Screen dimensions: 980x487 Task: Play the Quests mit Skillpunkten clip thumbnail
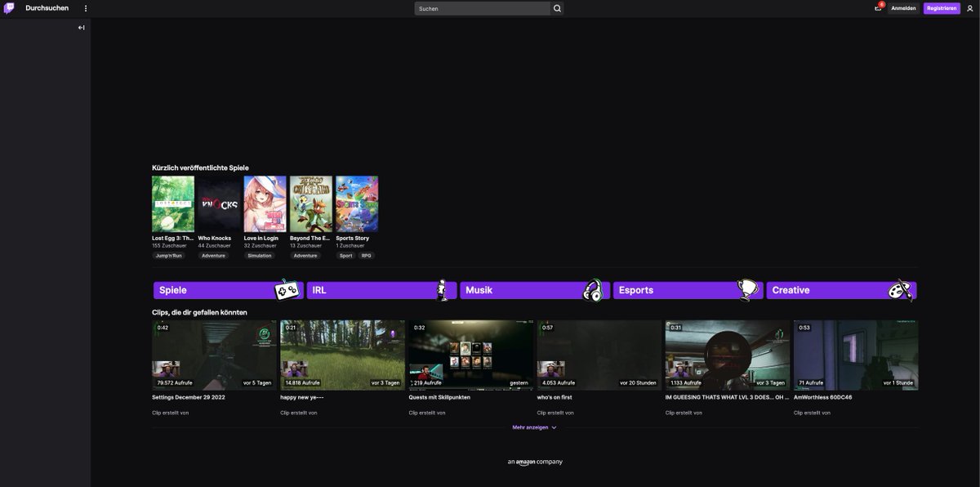point(471,355)
